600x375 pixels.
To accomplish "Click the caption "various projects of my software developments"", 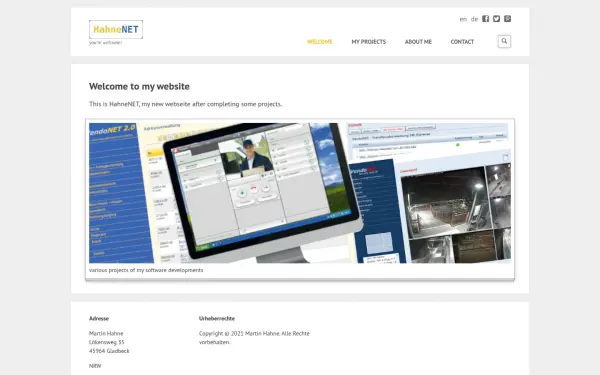I will (146, 270).
